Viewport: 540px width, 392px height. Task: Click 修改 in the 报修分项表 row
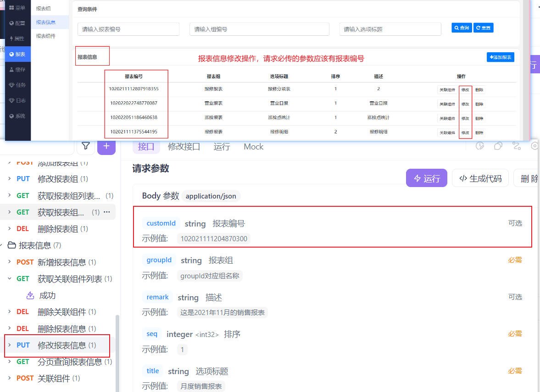465,90
